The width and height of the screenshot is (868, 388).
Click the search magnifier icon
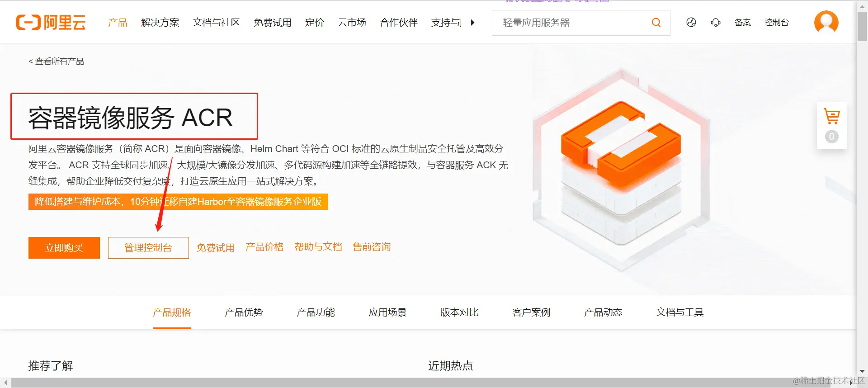tap(656, 23)
